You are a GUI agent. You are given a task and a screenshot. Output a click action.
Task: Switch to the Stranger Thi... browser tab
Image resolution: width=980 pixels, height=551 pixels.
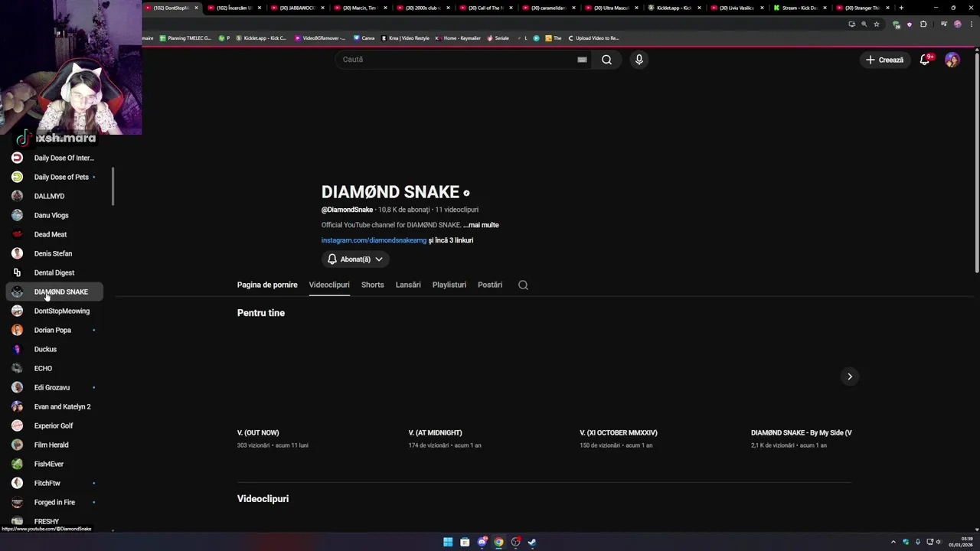point(863,8)
